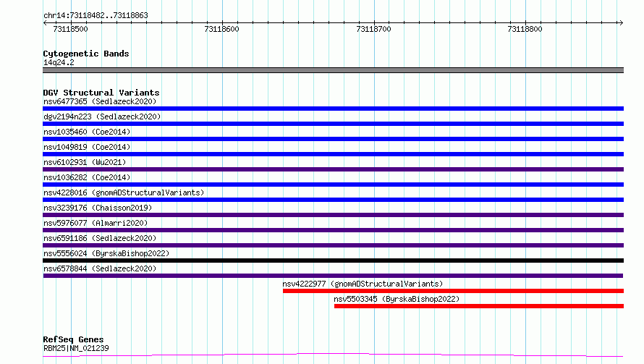Select the red bar under nsv4222977
This screenshot has height=364, width=644.
pos(453,291)
